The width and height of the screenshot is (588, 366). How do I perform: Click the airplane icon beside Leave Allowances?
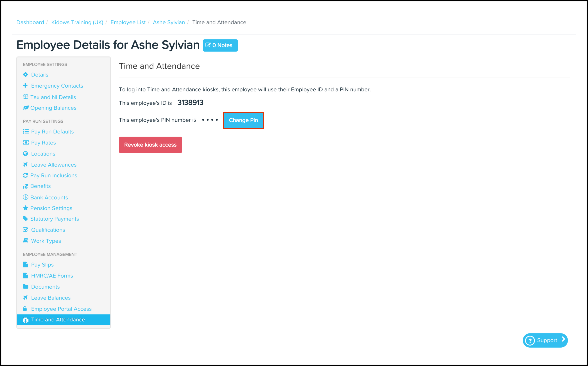click(25, 164)
